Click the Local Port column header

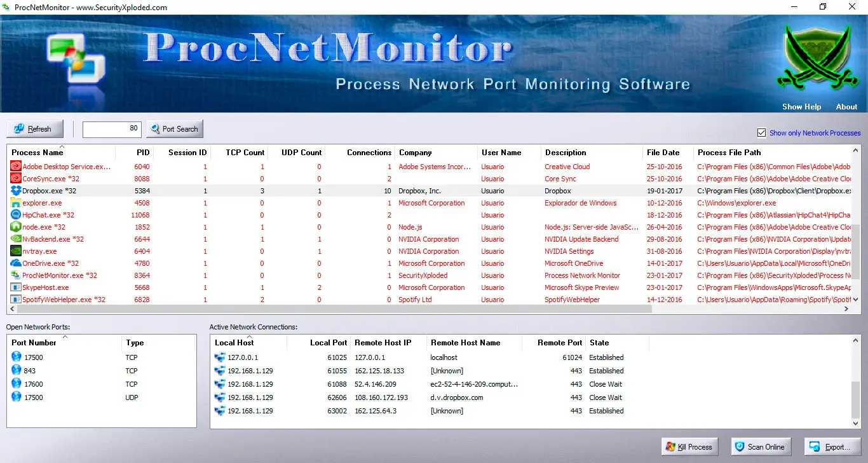(319, 343)
